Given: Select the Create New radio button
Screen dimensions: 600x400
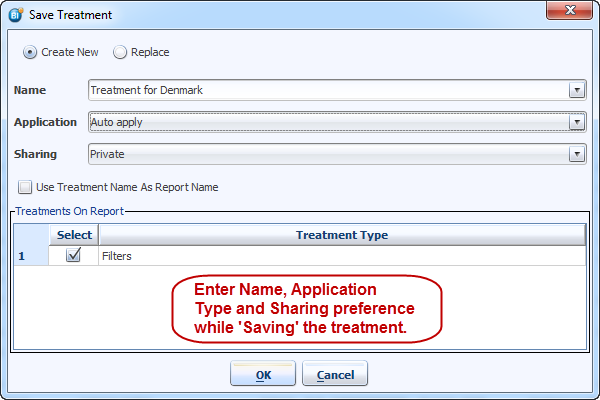Looking at the screenshot, I should pos(30,52).
